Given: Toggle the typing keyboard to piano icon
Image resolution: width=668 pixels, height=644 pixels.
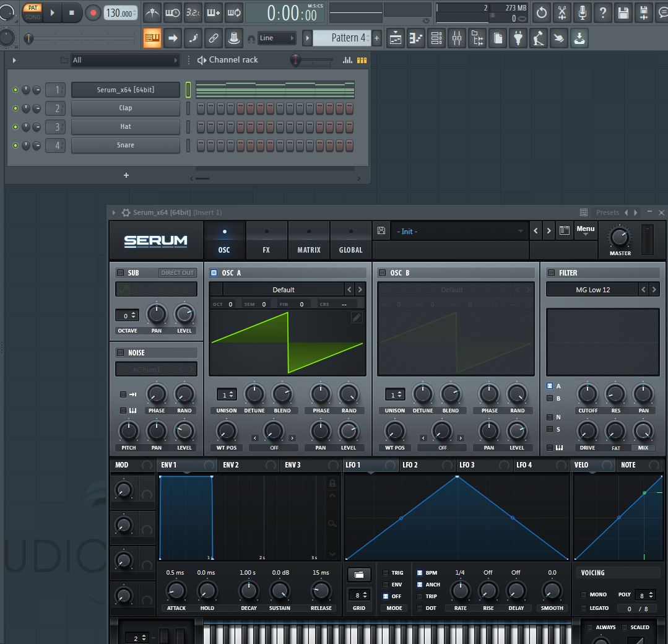Looking at the screenshot, I should point(152,38).
